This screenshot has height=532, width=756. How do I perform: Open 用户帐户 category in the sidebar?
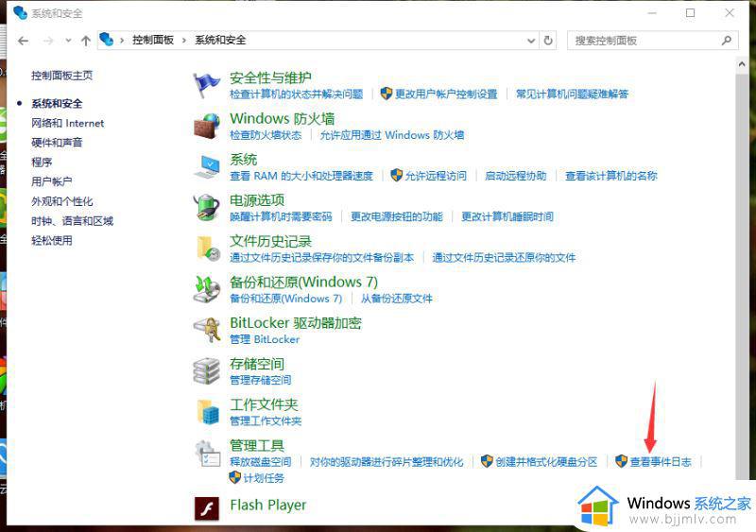click(52, 181)
